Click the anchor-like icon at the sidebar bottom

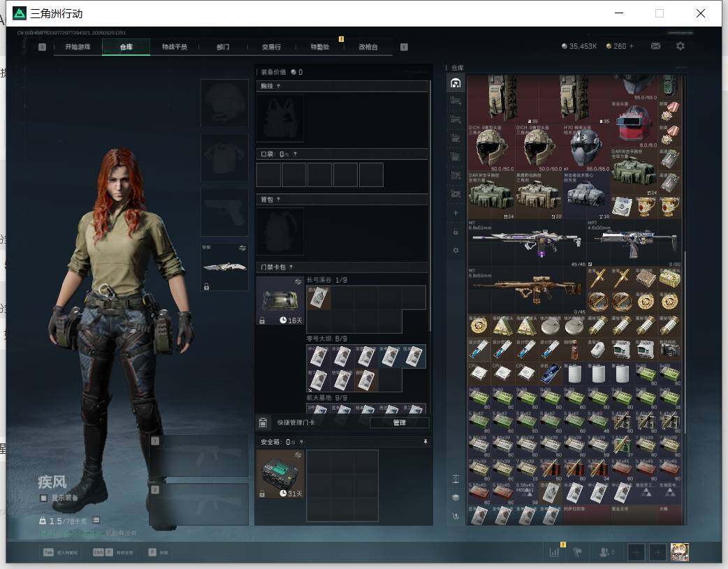456,516
